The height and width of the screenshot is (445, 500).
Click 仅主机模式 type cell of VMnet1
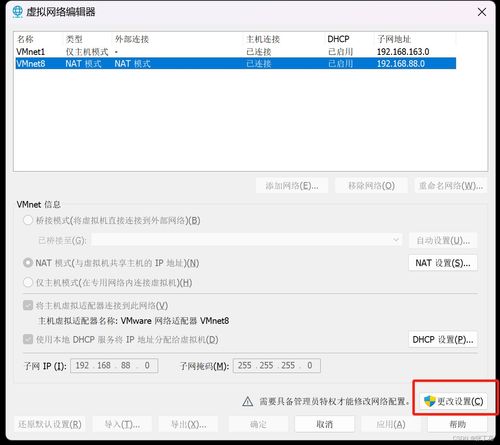(x=87, y=52)
